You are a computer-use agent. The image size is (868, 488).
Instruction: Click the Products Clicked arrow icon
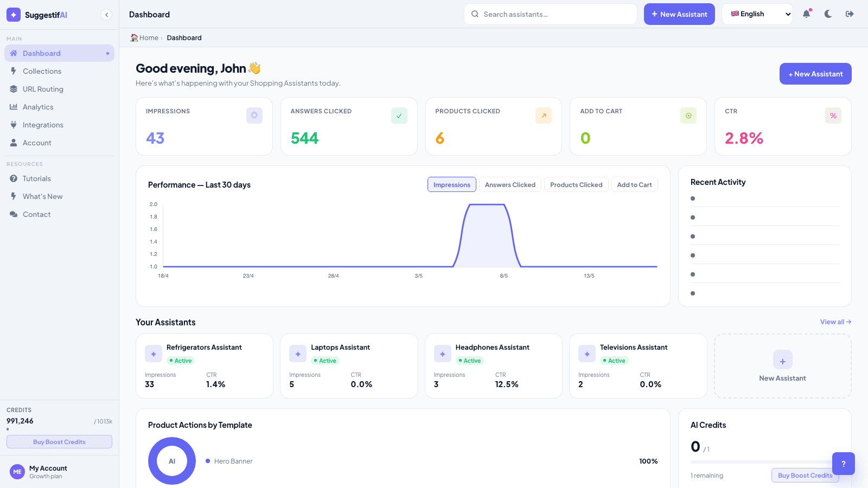pos(544,115)
